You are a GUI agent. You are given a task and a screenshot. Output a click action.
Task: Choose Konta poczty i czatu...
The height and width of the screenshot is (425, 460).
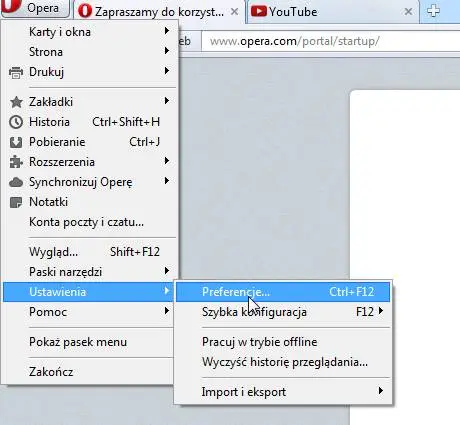[90, 222]
